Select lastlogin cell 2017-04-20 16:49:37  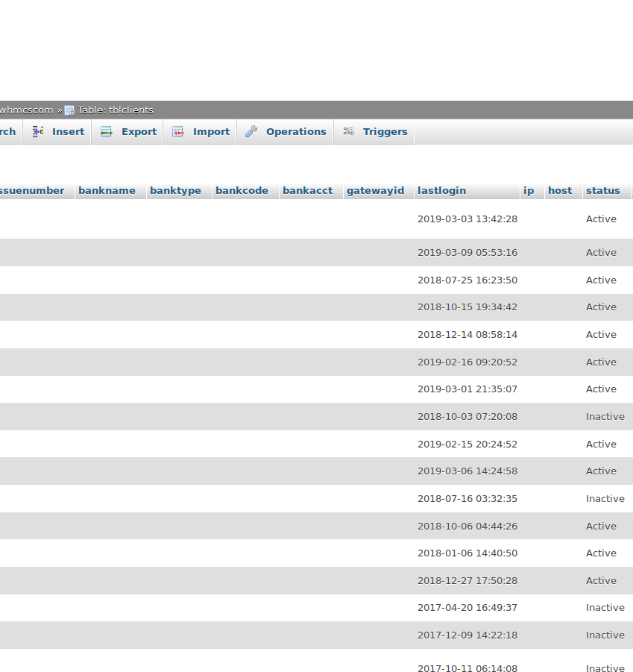point(467,607)
